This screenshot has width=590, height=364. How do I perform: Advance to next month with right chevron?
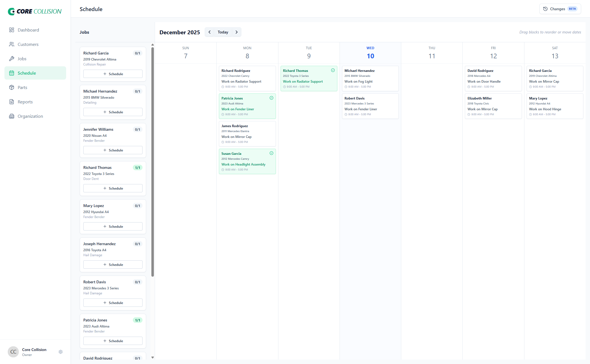237,32
